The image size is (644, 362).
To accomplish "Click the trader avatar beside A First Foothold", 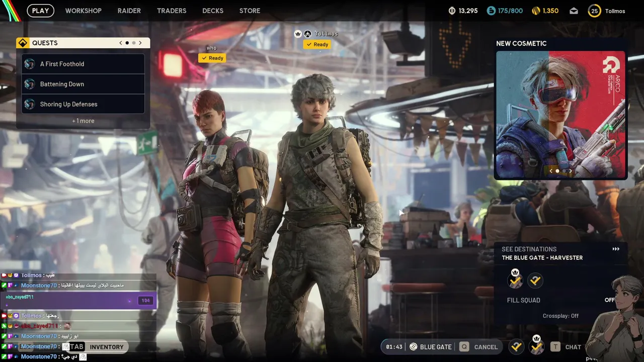I will click(x=30, y=64).
